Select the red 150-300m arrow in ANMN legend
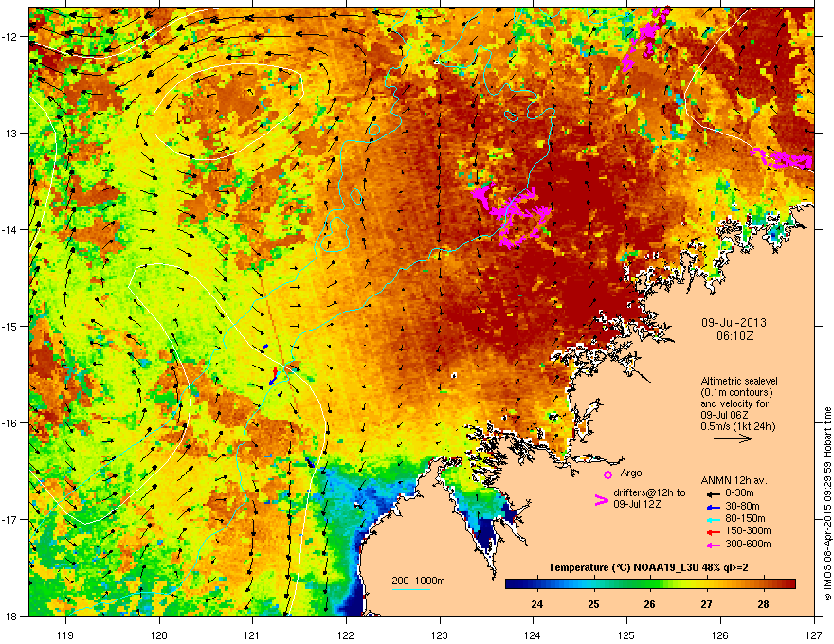 pos(713,532)
